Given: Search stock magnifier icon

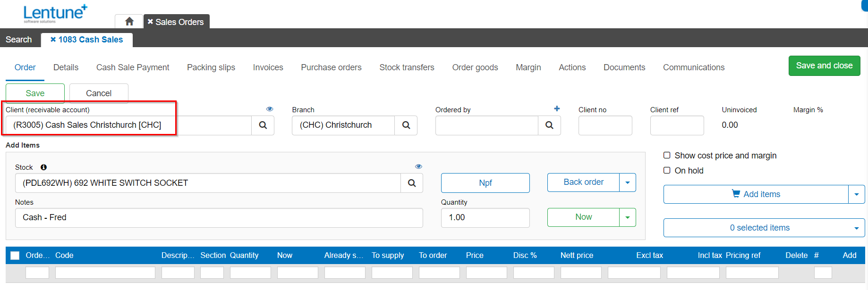Looking at the screenshot, I should [x=412, y=183].
